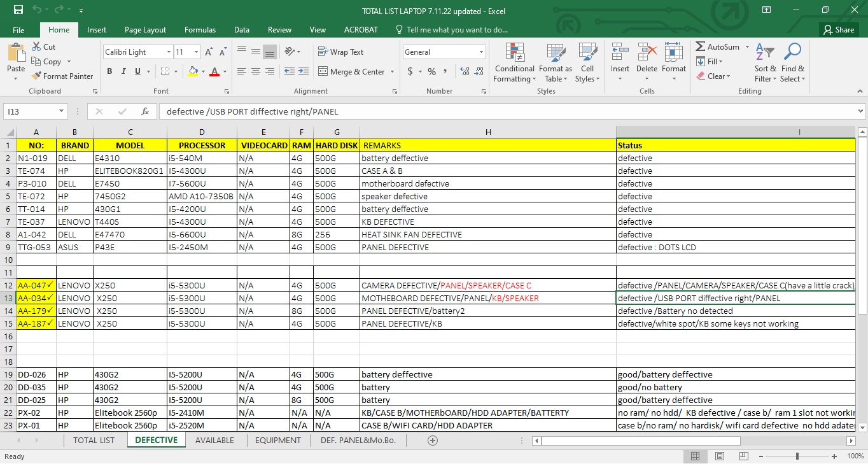Click the align right icon
This screenshot has height=466, width=868.
pos(270,71)
